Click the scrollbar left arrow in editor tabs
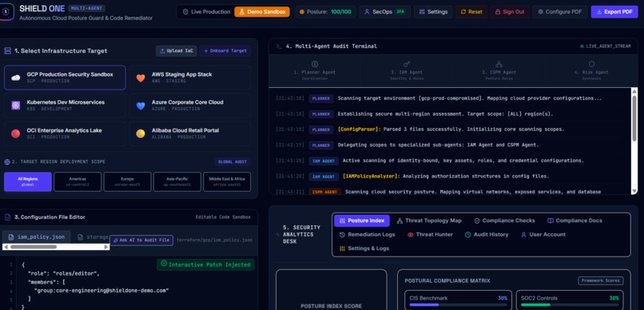 (x=6, y=247)
